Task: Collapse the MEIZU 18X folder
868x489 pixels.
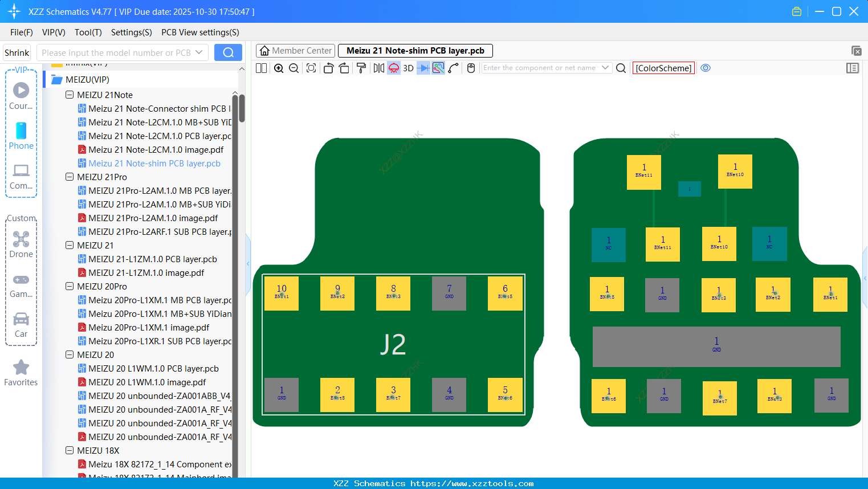Action: (x=70, y=451)
